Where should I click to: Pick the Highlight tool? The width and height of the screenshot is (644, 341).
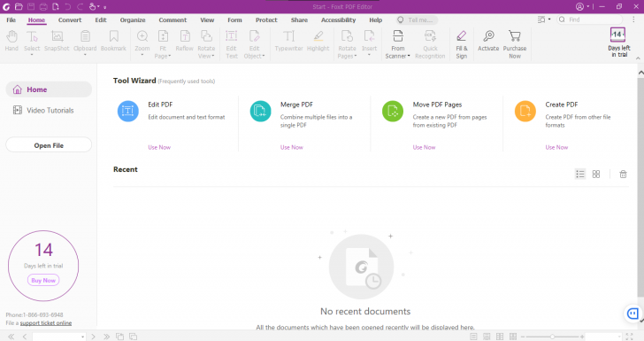[x=318, y=41]
